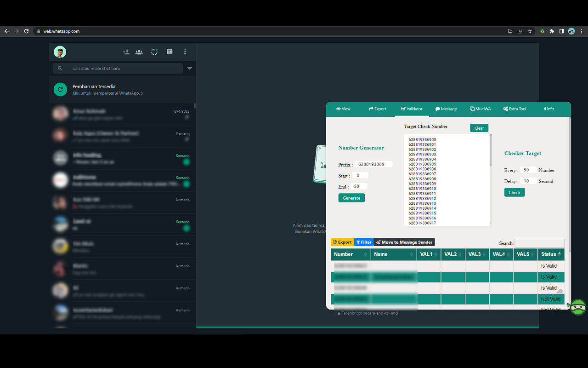Click Move to Message Sender

point(404,241)
